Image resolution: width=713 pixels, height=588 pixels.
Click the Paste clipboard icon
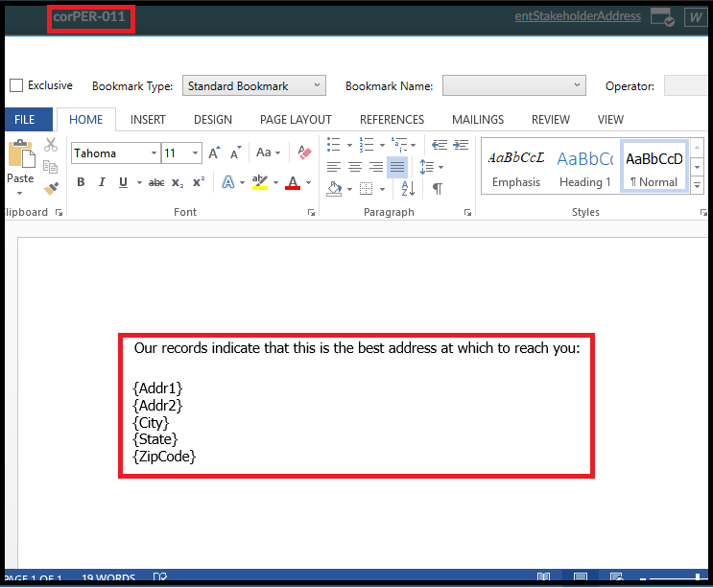coord(21,153)
